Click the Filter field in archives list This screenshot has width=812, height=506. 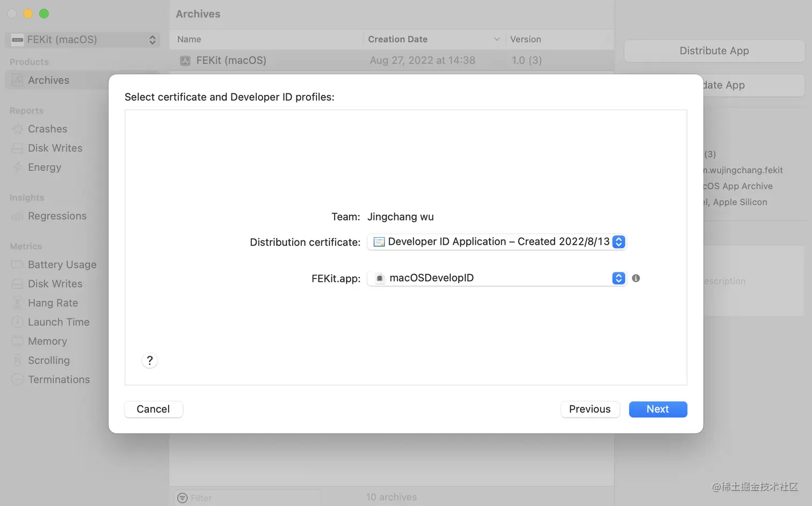click(x=248, y=498)
